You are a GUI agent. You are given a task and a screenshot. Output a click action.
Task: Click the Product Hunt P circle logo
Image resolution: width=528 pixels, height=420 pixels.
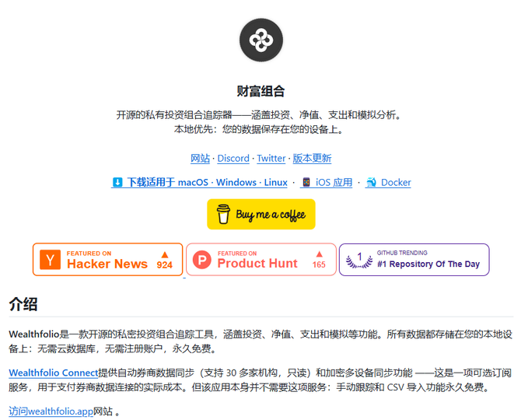point(202,260)
